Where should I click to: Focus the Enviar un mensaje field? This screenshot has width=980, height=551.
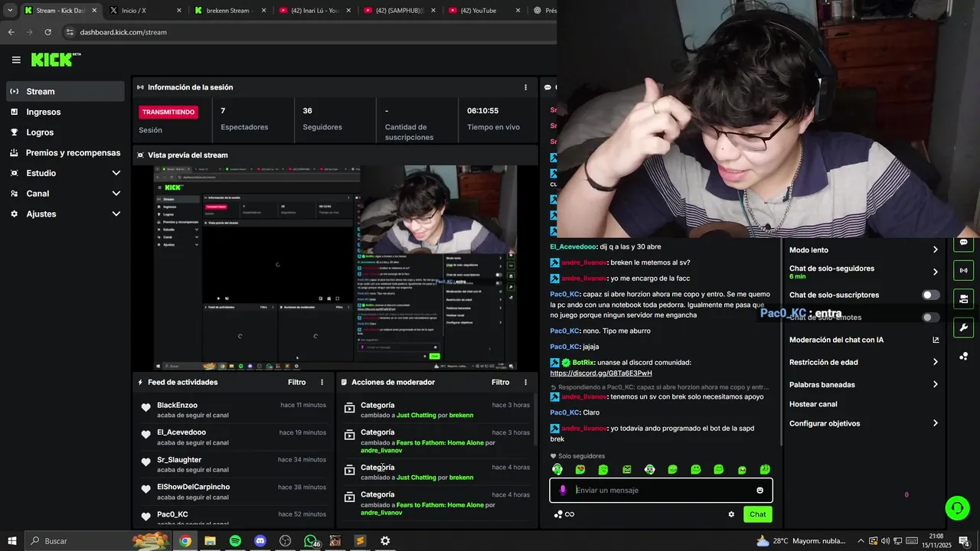(661, 491)
